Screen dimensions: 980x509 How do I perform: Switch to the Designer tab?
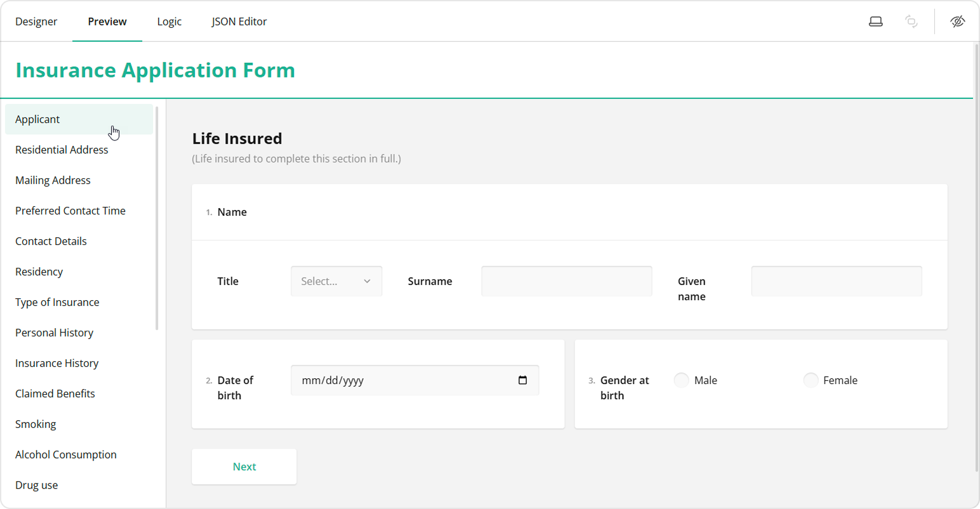[x=36, y=22]
